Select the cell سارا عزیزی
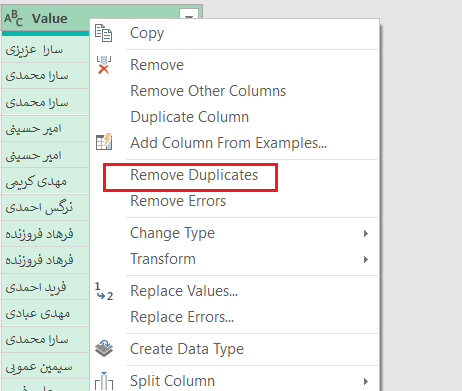The width and height of the screenshot is (462, 391). point(45,49)
